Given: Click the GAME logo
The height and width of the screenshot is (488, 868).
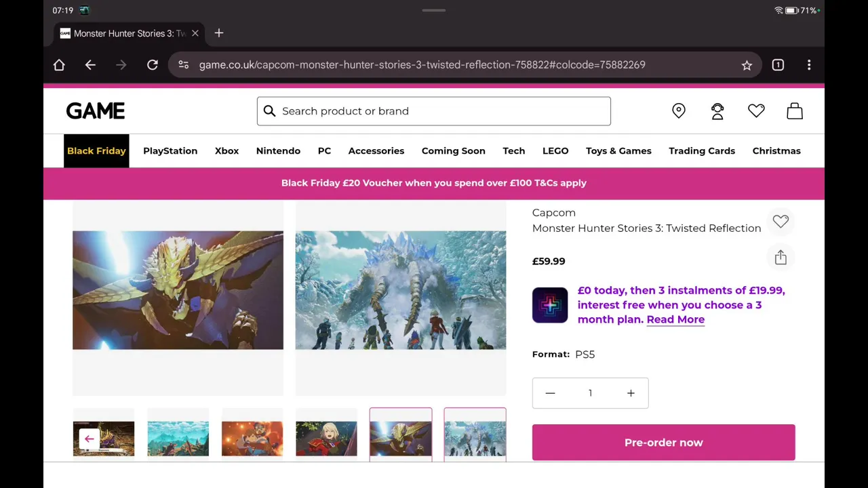Looking at the screenshot, I should click(x=96, y=111).
